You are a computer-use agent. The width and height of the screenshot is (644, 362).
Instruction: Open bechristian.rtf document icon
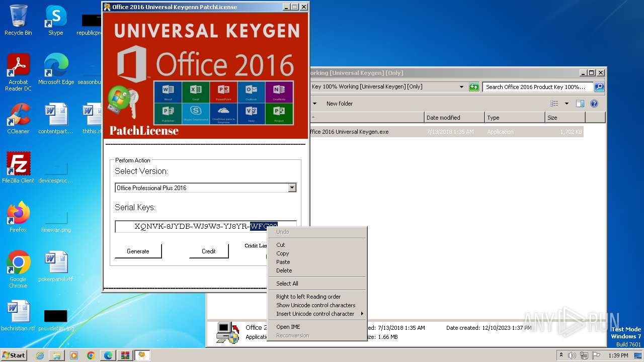[x=18, y=316]
